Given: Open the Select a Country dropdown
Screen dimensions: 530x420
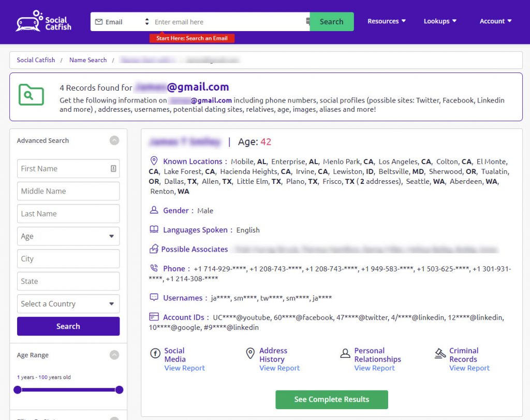Looking at the screenshot, I should pyautogui.click(x=68, y=303).
